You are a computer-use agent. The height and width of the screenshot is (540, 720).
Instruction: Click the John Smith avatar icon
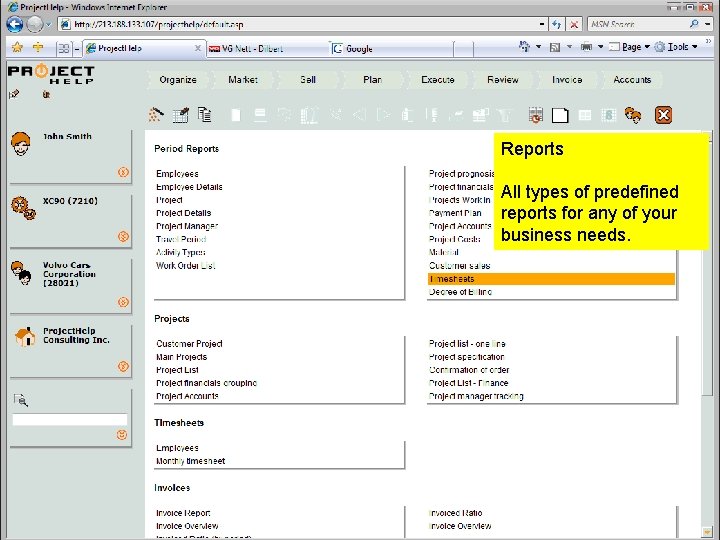(21, 144)
